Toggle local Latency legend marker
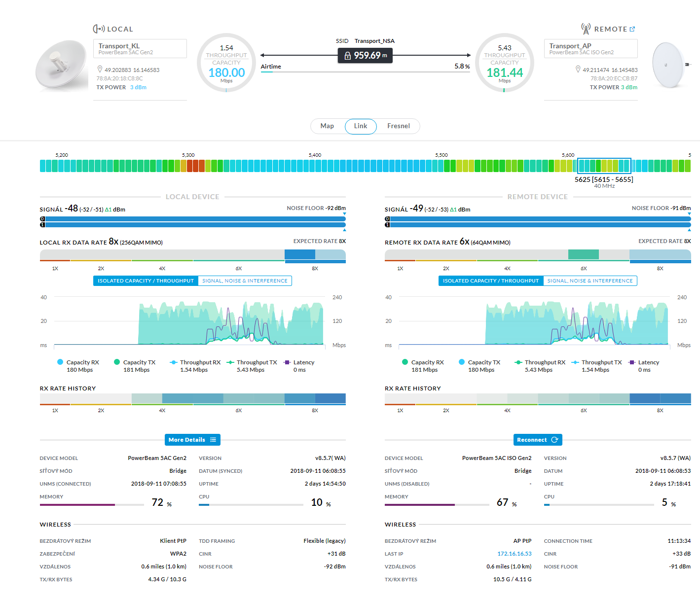 click(287, 362)
